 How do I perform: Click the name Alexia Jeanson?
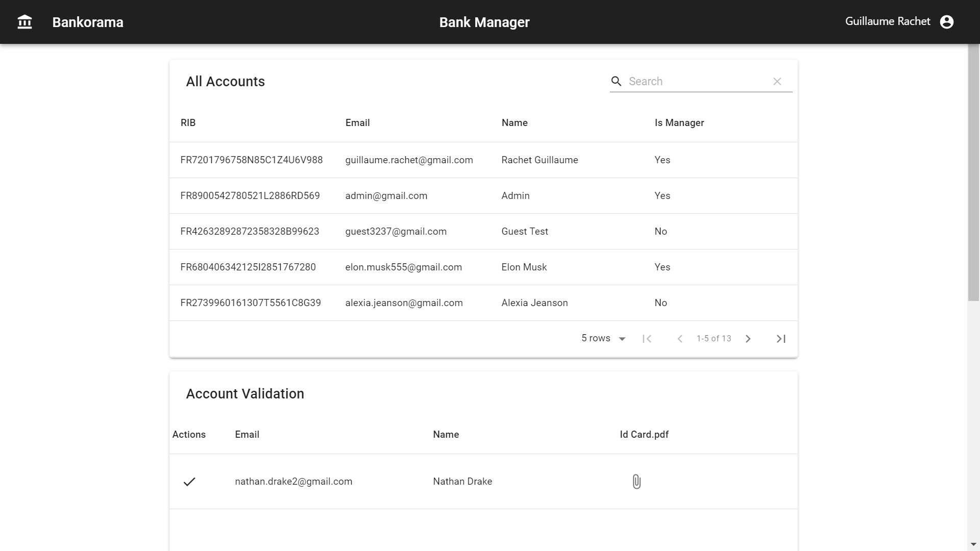pos(534,303)
